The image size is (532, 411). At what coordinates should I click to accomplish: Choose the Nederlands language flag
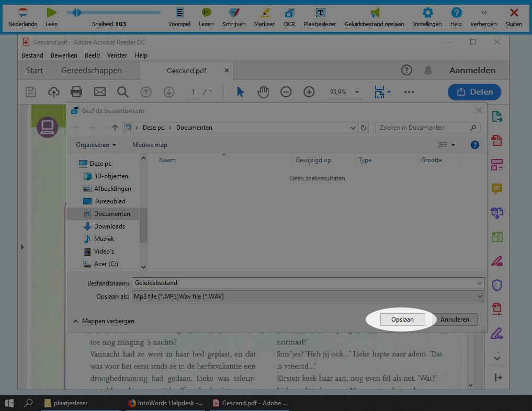(x=22, y=13)
